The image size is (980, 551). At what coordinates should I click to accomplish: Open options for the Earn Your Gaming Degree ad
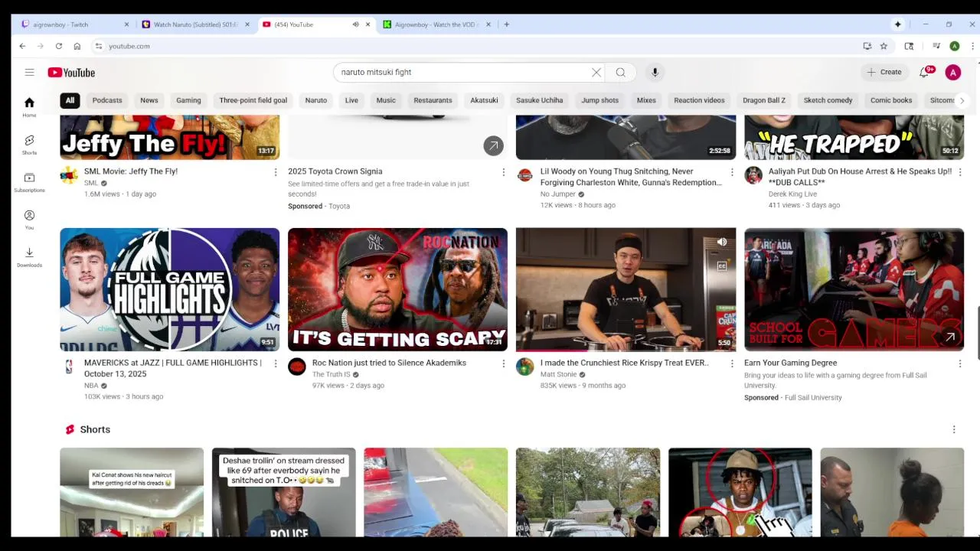(x=960, y=364)
